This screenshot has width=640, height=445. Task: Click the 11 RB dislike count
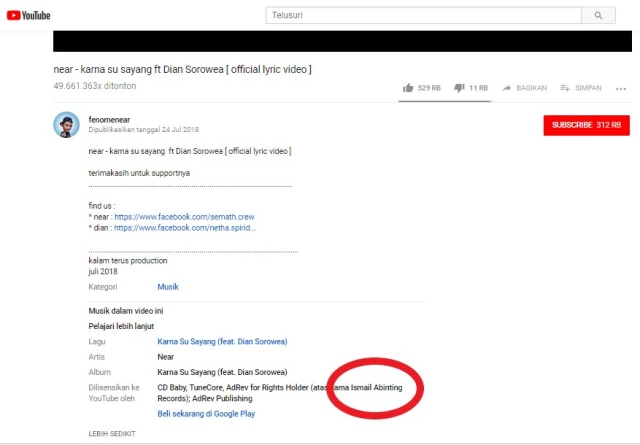478,88
